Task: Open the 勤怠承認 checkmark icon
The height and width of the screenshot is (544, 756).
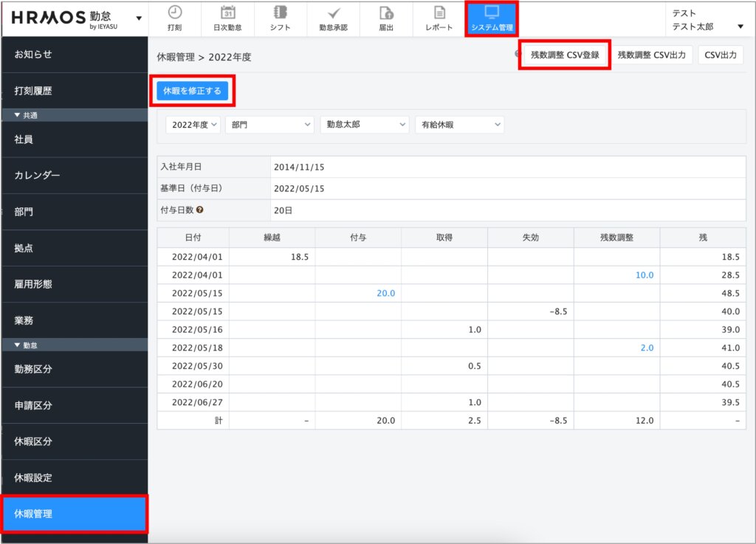Action: point(333,13)
